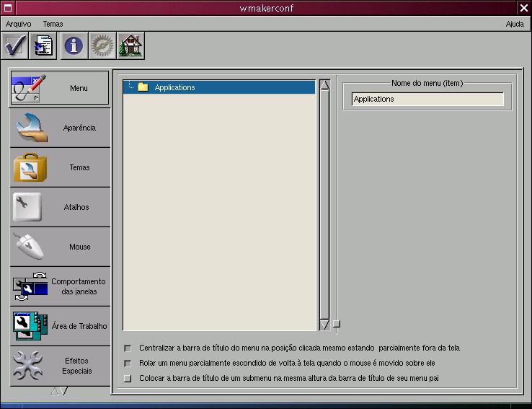Enable centering menu title bar at clicked position
532x409 pixels.
(x=128, y=348)
